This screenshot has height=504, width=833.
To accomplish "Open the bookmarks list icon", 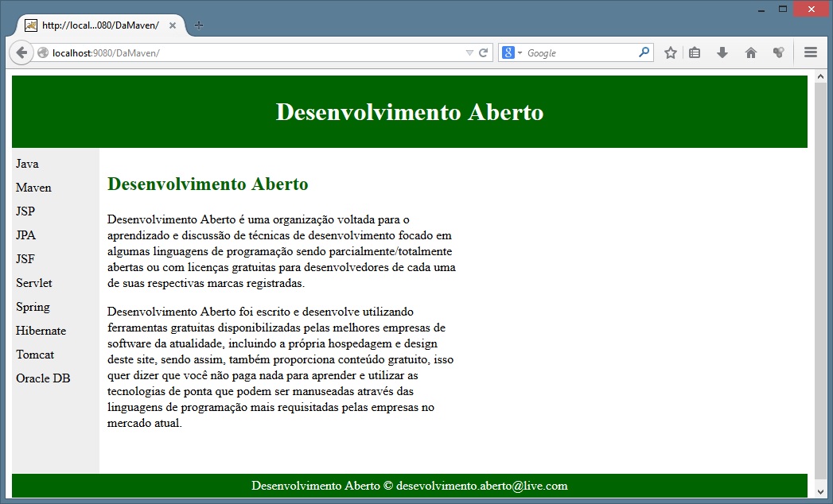I will (x=695, y=52).
